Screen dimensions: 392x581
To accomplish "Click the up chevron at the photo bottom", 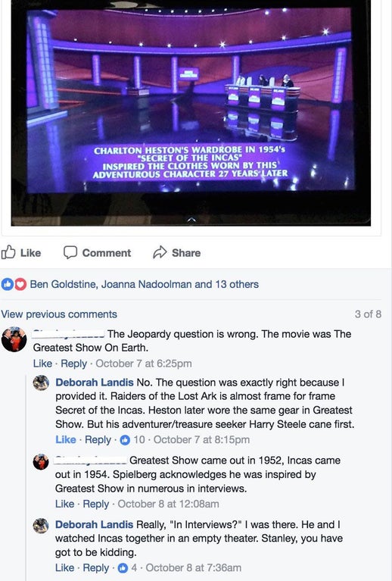I will (x=191, y=220).
